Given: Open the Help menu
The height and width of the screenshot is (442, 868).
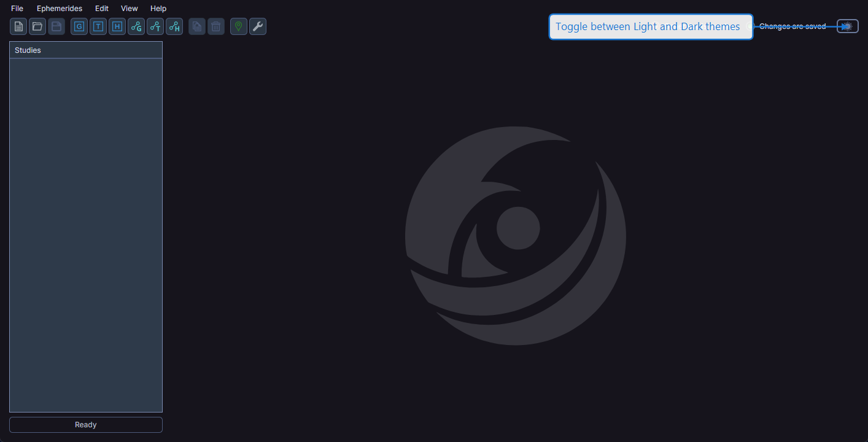Looking at the screenshot, I should pos(158,8).
